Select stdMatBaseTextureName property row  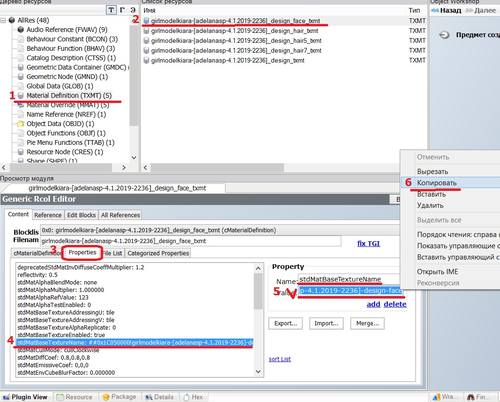pos(135,342)
